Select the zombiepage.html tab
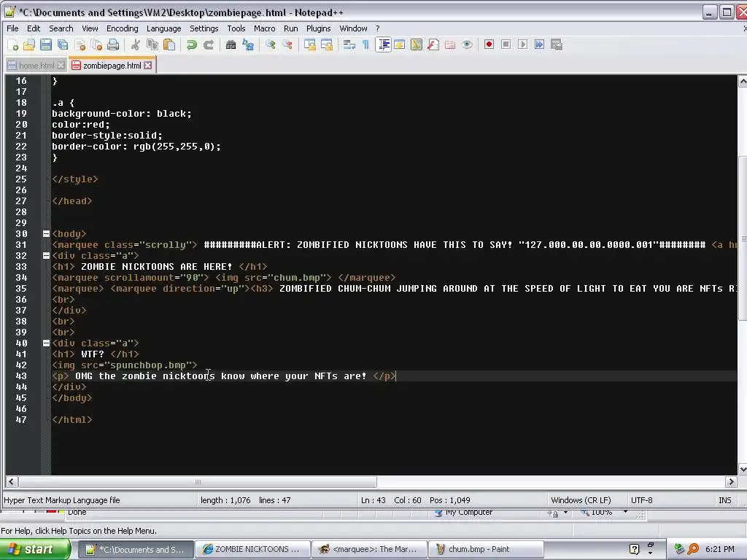Screen dimensions: 747x560 tap(112, 65)
